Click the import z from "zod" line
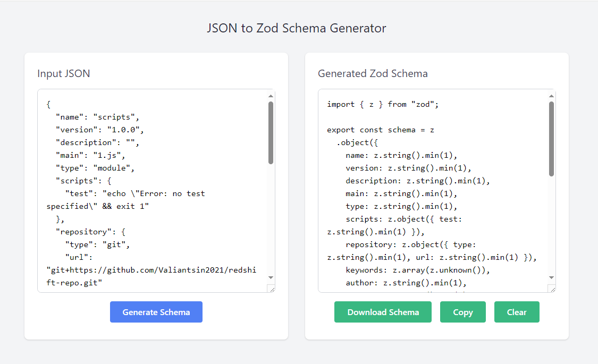The image size is (598, 364). 383,104
